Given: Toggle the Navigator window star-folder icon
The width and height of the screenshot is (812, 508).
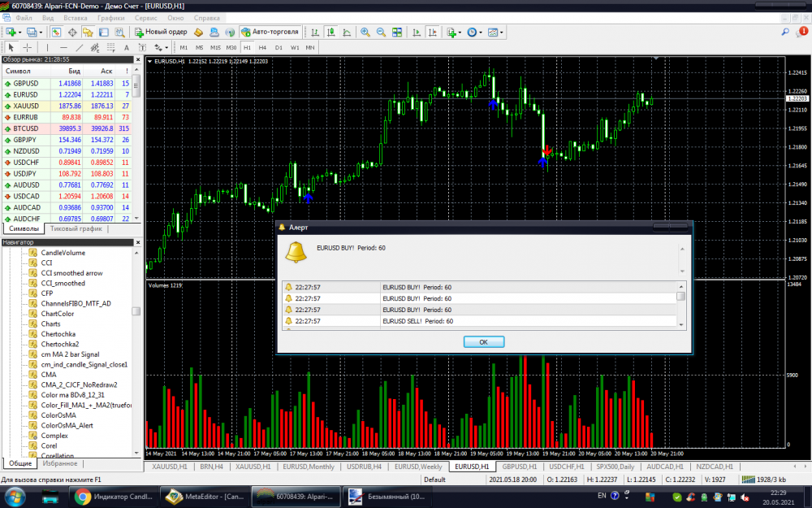Looking at the screenshot, I should click(88, 33).
